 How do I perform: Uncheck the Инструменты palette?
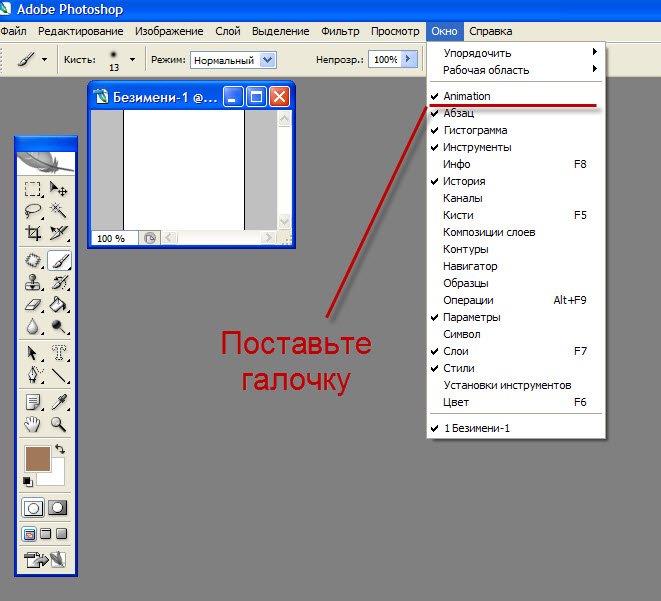[x=516, y=147]
